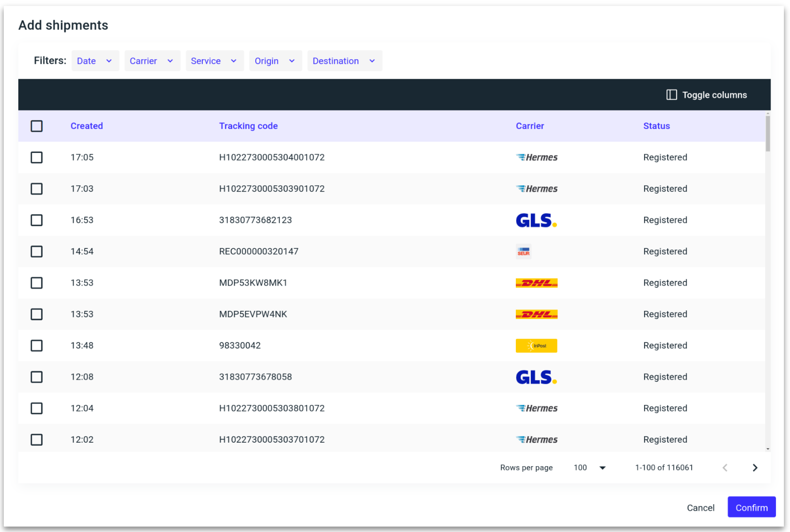Open the Destination filter
The height and width of the screenshot is (532, 790).
tap(344, 61)
